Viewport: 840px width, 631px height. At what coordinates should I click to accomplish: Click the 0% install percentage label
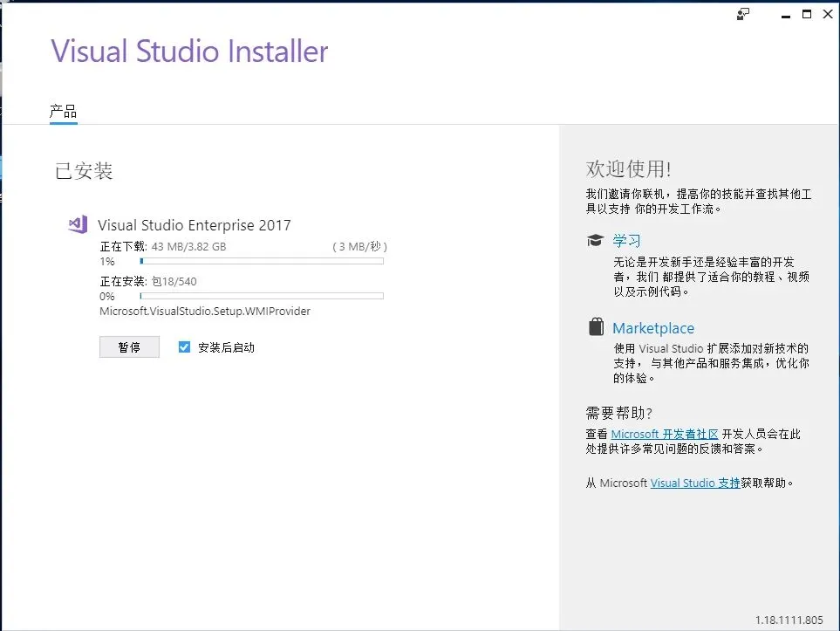(x=107, y=297)
